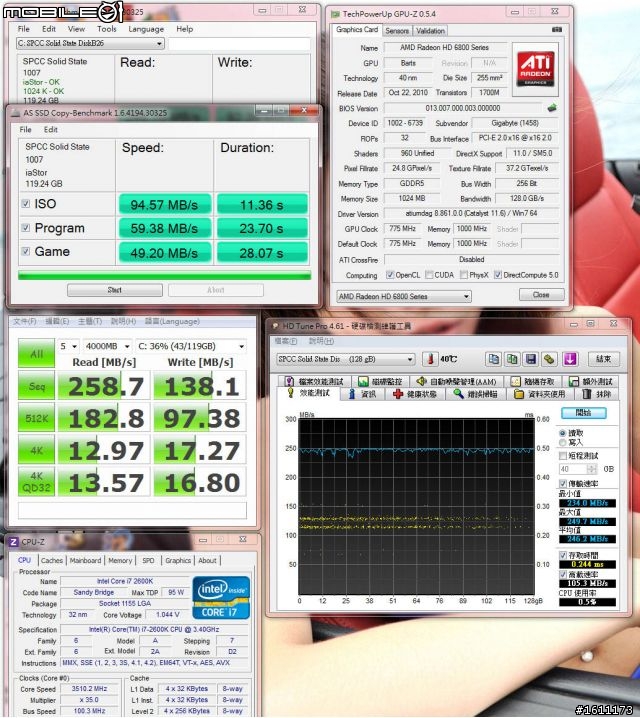This screenshot has height=718, width=640.
Task: Click Intel Core i7 logo in CPU-Z
Action: coord(222,597)
